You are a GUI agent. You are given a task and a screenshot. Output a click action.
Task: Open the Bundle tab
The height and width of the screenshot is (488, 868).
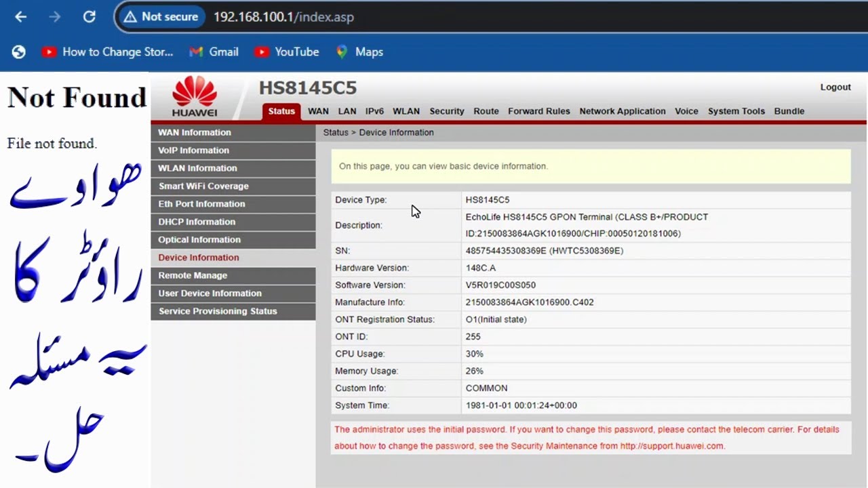point(789,111)
